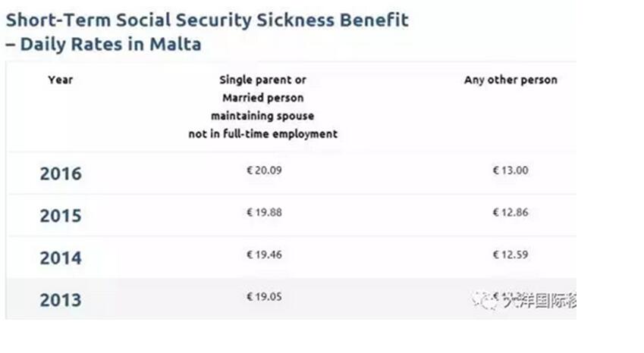Select the € 19.46 rate cell
The height and width of the screenshot is (353, 644).
pos(264,255)
